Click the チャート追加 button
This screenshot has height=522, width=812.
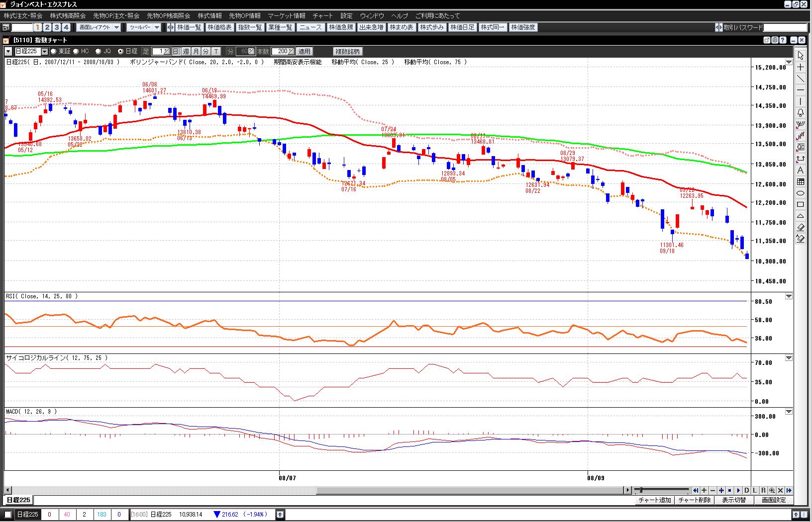click(x=654, y=500)
